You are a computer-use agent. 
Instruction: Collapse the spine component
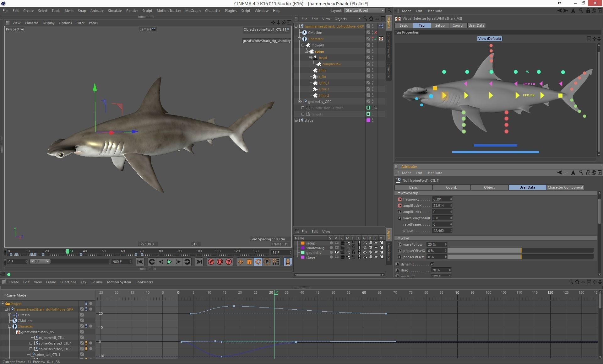click(x=307, y=51)
